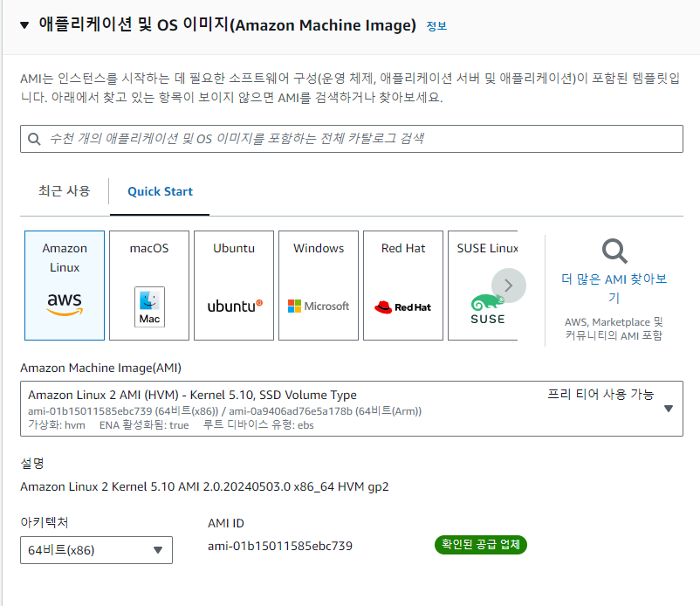Click the SUSE chameleon logo

click(x=488, y=309)
